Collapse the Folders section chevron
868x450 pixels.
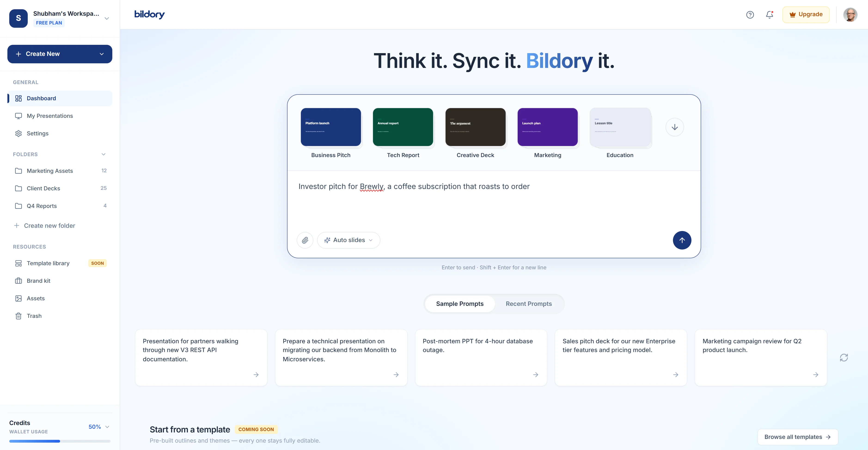(x=104, y=154)
